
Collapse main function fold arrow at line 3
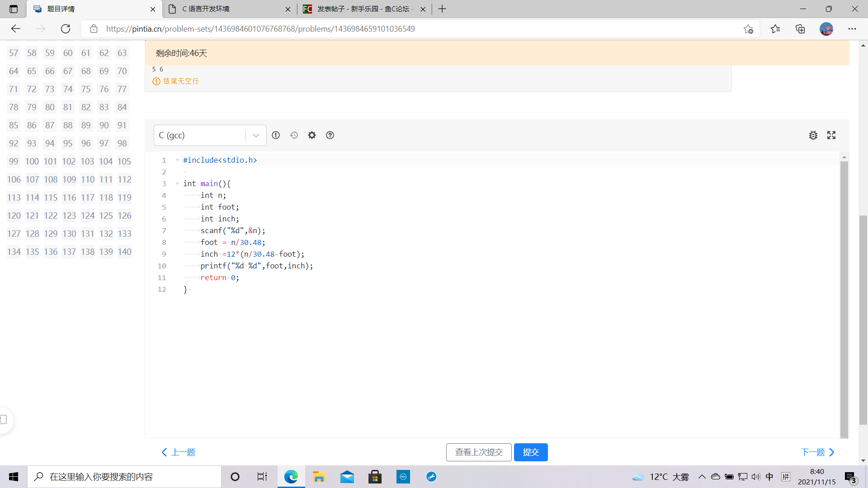click(x=178, y=183)
